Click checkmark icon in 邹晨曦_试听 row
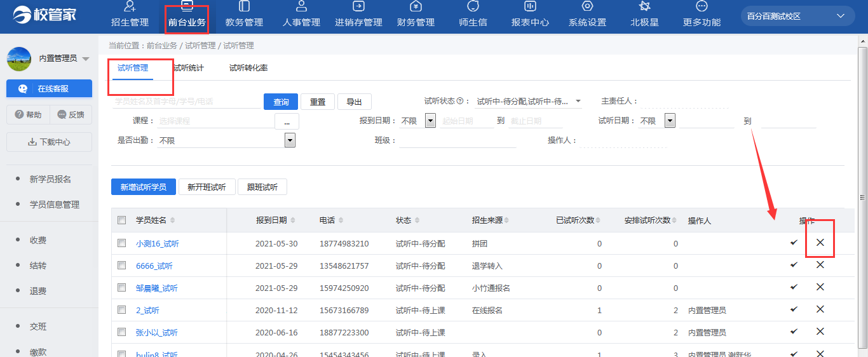Screen dimensions: 868x357 pos(794,287)
